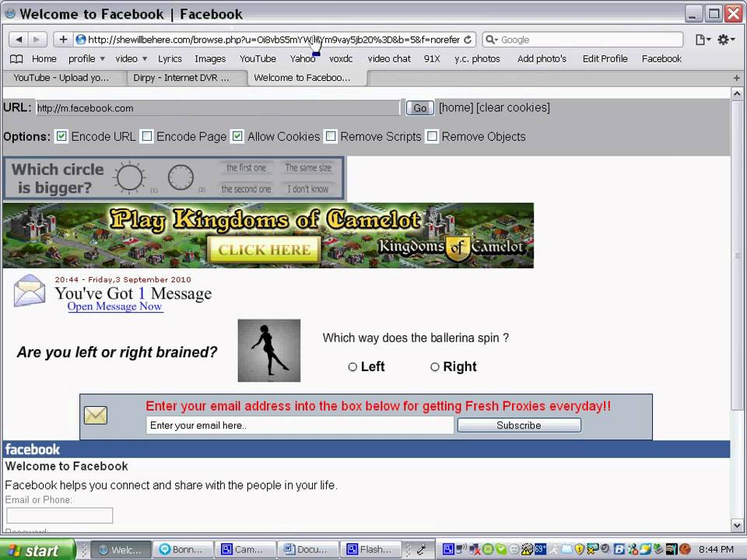Image resolution: width=747 pixels, height=560 pixels.
Task: Expand the video bookmarks folder
Action: click(131, 58)
